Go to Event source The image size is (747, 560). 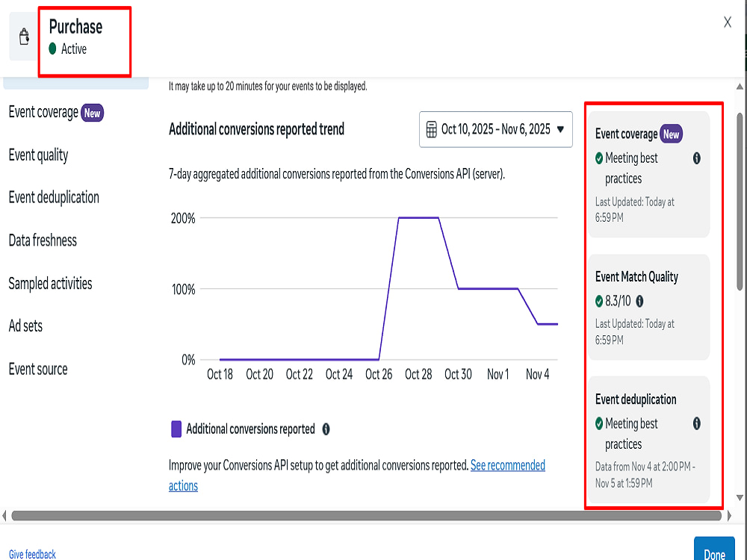point(38,369)
